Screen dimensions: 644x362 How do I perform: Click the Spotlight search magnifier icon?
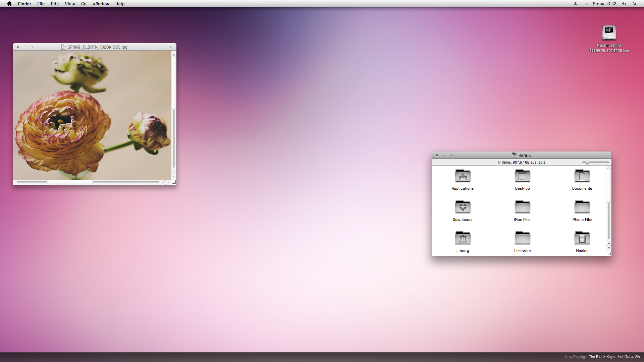[x=634, y=4]
